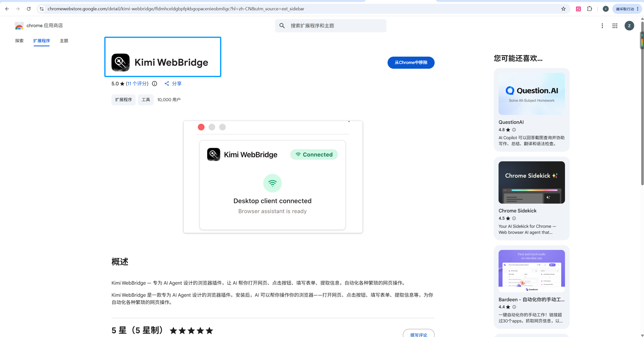Image resolution: width=644 pixels, height=337 pixels.
Task: Switch to the 扩展程序 tab
Action: pos(42,41)
